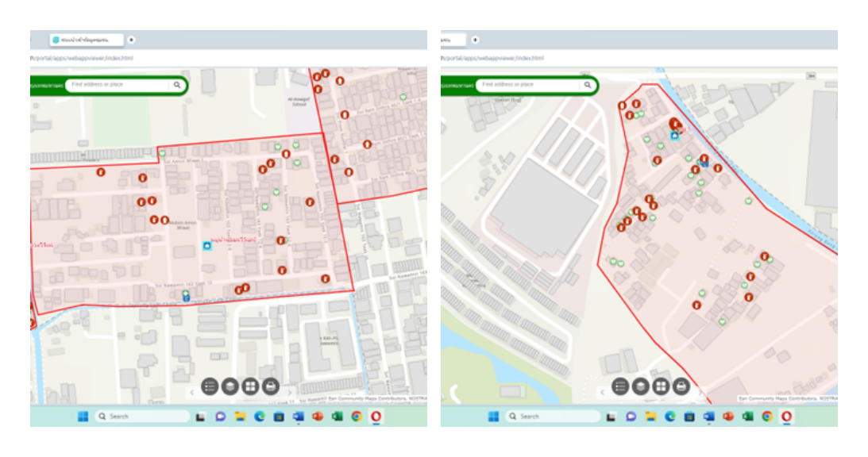The image size is (868, 457).
Task: Select the web app browser tab in left window
Action: pyautogui.click(x=86, y=39)
